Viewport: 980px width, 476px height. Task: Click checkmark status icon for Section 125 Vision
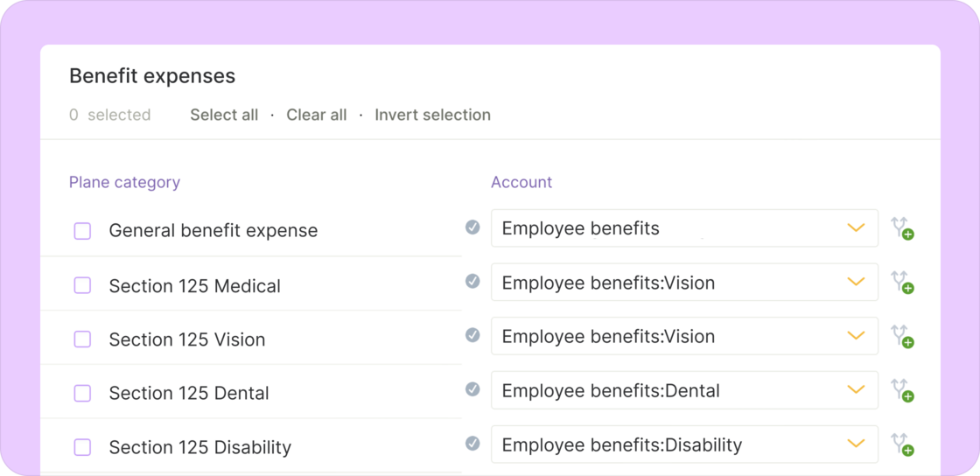(x=472, y=335)
